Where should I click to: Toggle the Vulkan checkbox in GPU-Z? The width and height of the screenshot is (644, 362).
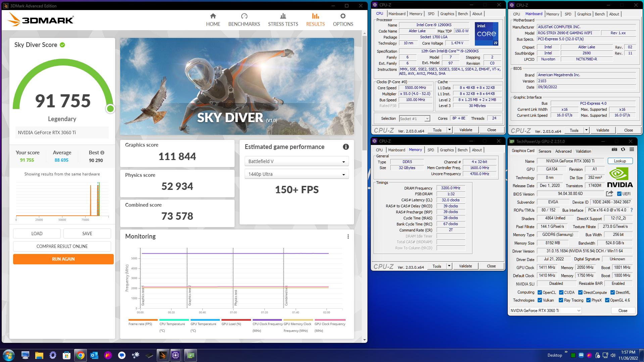[x=540, y=300]
